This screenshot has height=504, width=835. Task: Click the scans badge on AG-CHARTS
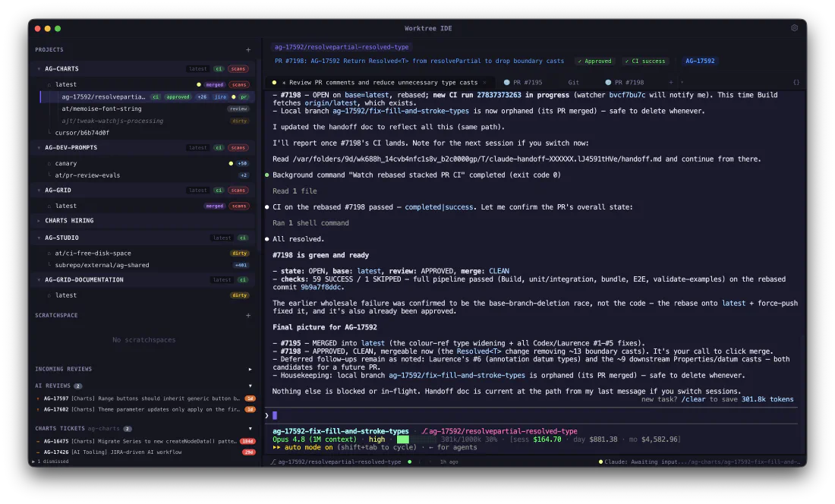[x=238, y=68]
